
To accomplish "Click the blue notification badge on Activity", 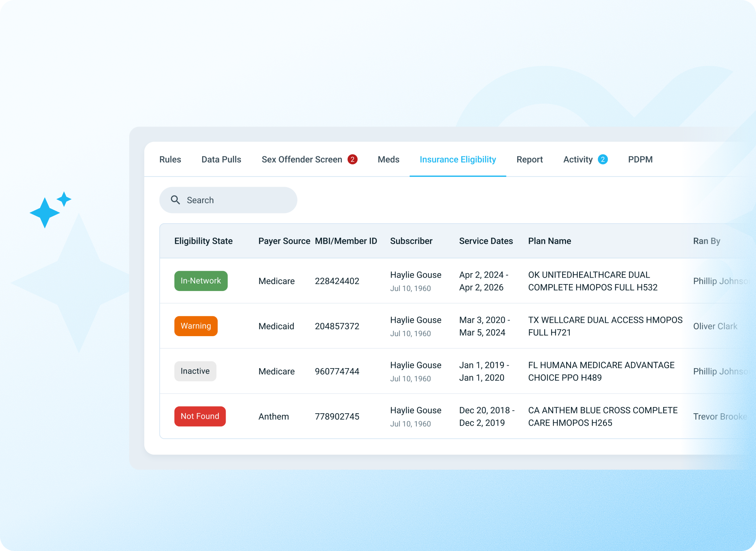I will [603, 159].
